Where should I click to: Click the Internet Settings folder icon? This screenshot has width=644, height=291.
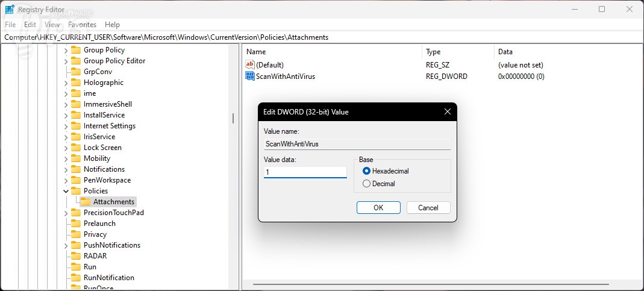click(76, 126)
